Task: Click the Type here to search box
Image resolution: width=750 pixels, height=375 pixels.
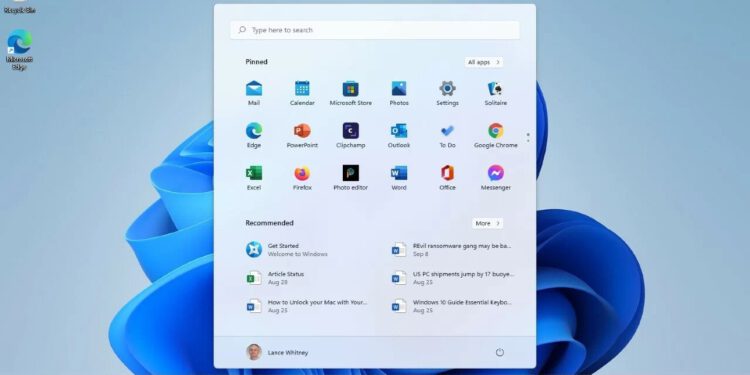Action: pyautogui.click(x=375, y=30)
